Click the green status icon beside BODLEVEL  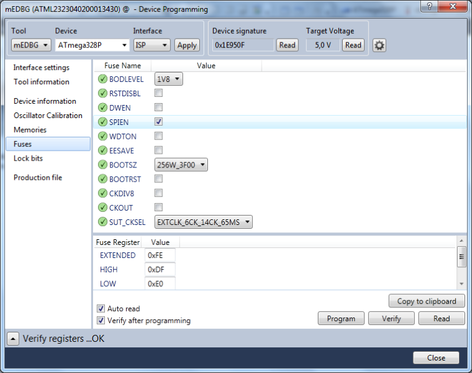[102, 79]
